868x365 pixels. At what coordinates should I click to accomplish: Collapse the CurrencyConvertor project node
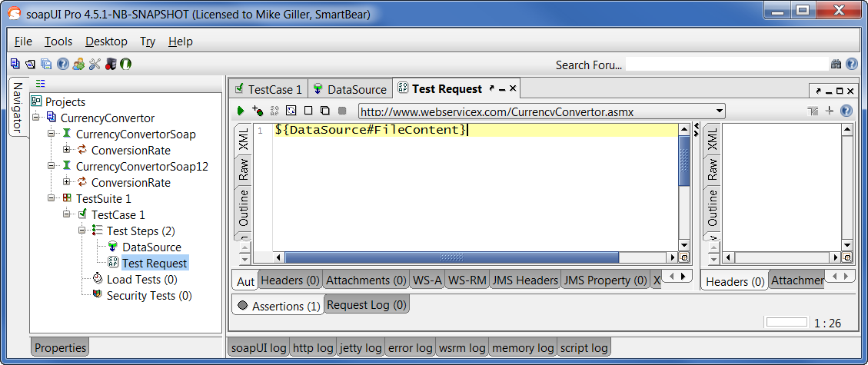point(36,118)
